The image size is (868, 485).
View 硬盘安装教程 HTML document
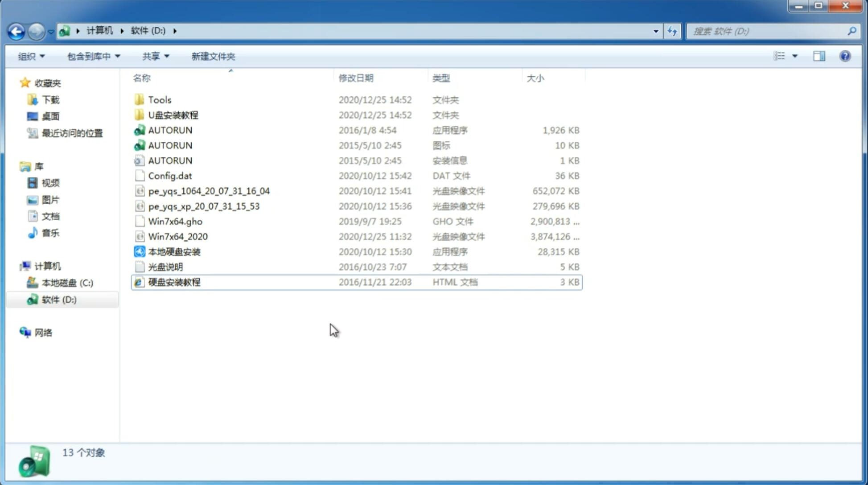tap(173, 282)
